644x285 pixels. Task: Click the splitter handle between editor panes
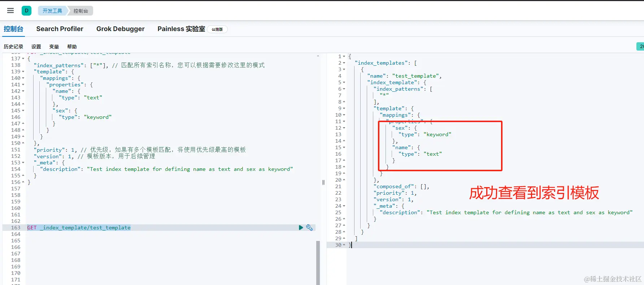coord(323,182)
